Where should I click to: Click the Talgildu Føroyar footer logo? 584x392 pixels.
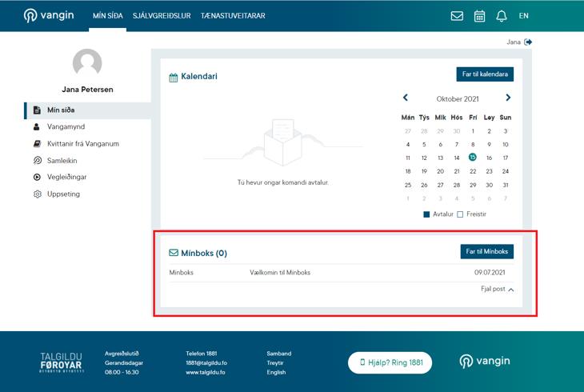click(61, 362)
